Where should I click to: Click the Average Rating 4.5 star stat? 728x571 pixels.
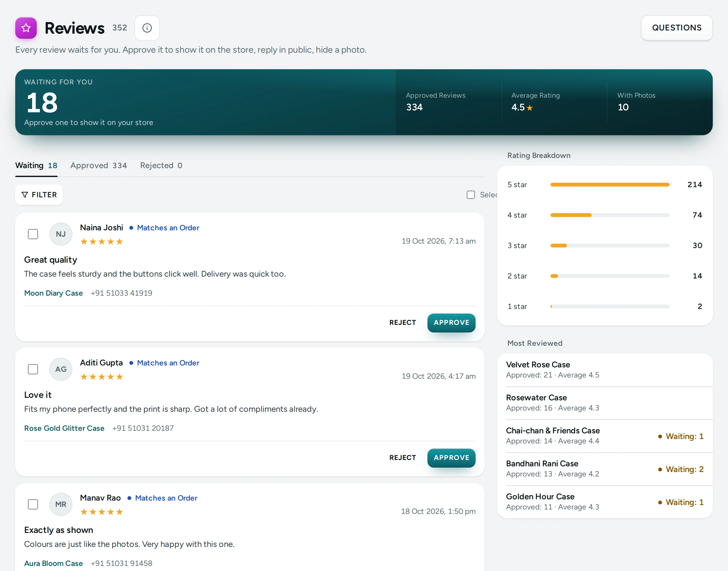coord(536,102)
